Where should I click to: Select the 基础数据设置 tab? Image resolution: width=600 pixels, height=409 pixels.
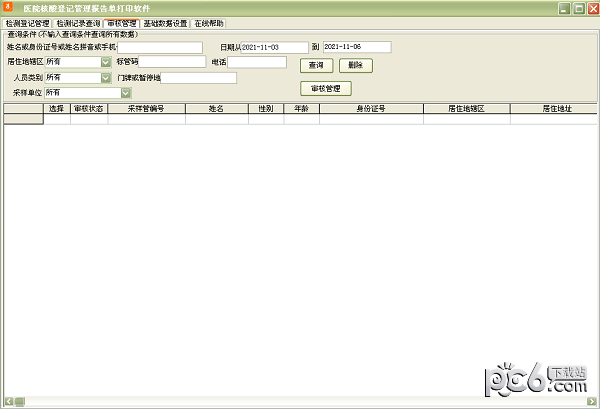click(164, 23)
